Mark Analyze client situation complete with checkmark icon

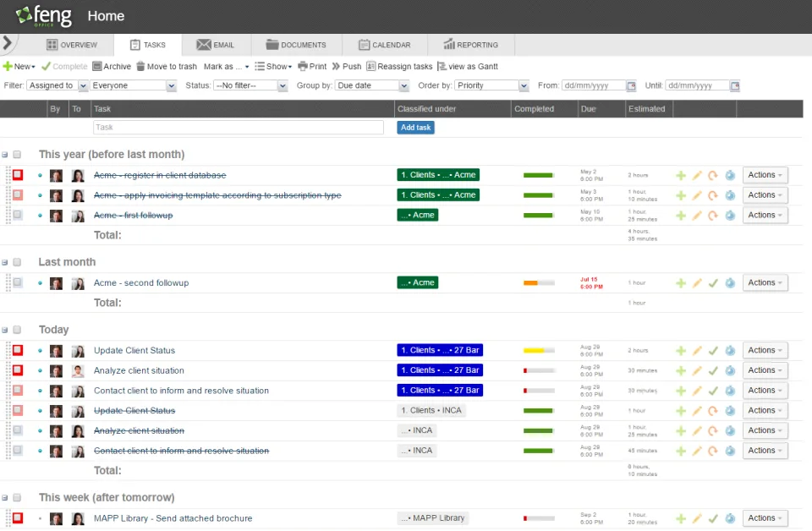click(x=713, y=370)
